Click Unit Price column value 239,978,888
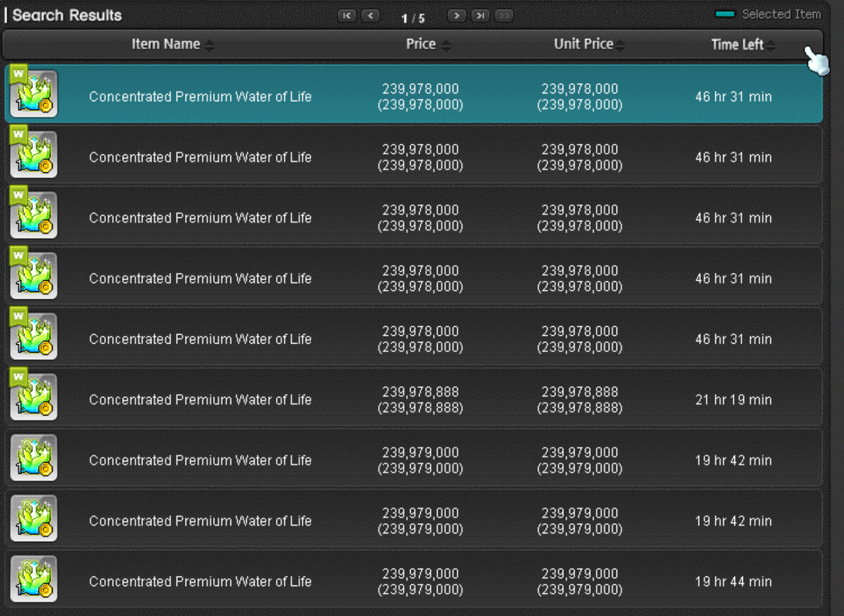 pos(579,399)
